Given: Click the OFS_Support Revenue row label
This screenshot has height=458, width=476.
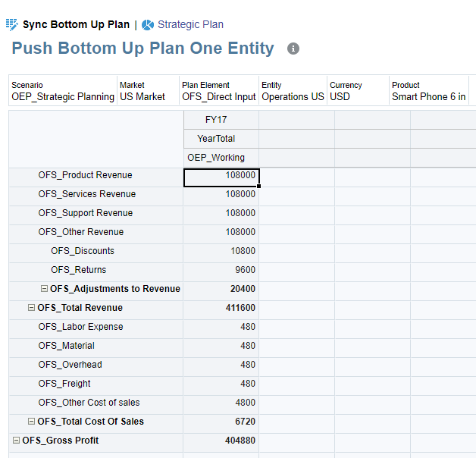Looking at the screenshot, I should [x=86, y=213].
